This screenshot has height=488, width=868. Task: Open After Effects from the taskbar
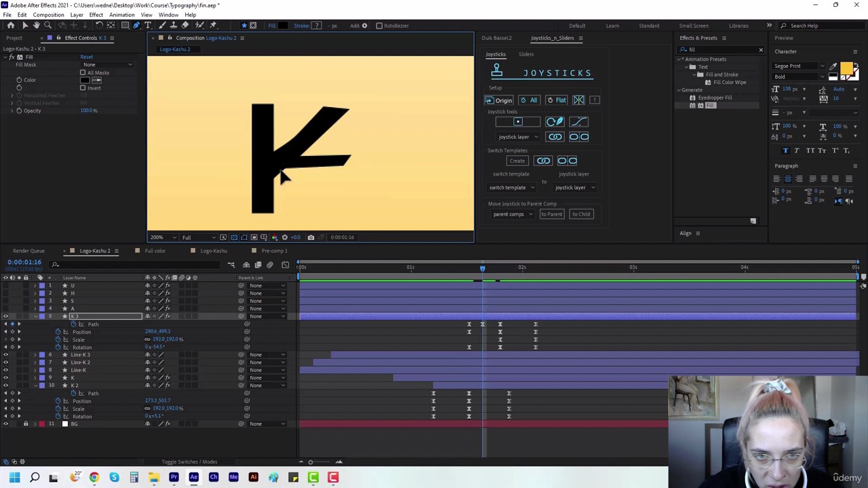(x=194, y=477)
